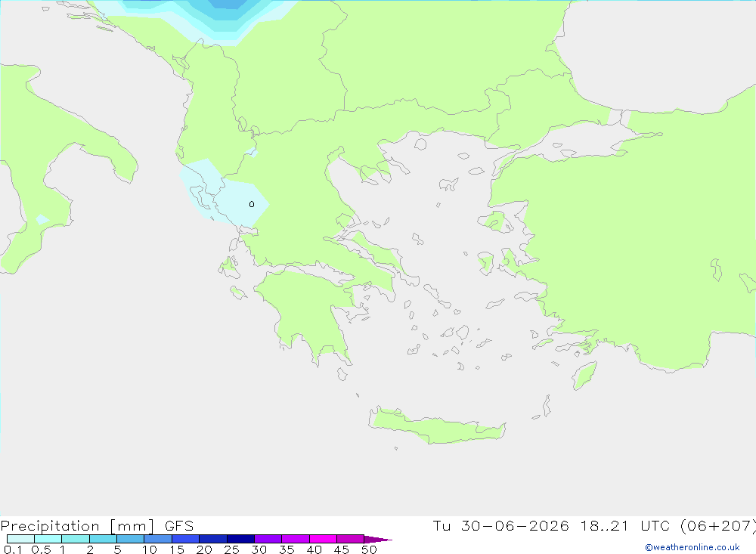The height and width of the screenshot is (554, 756).
Task: Select the 30–35 mm violet legend swatch
Action: click(268, 539)
